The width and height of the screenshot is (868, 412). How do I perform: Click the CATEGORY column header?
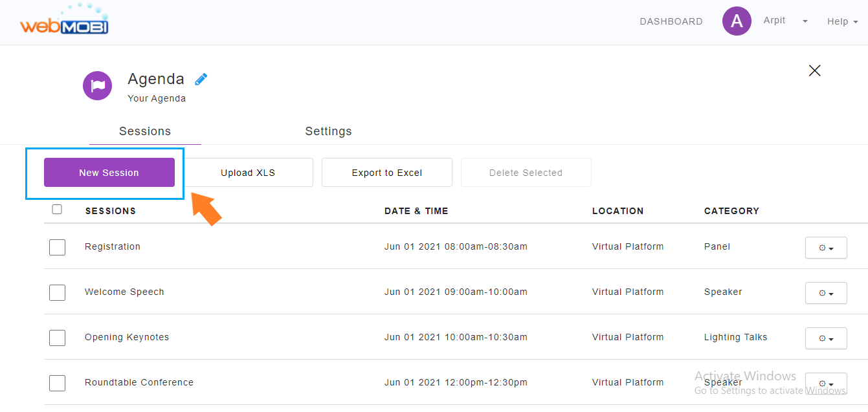tap(731, 211)
